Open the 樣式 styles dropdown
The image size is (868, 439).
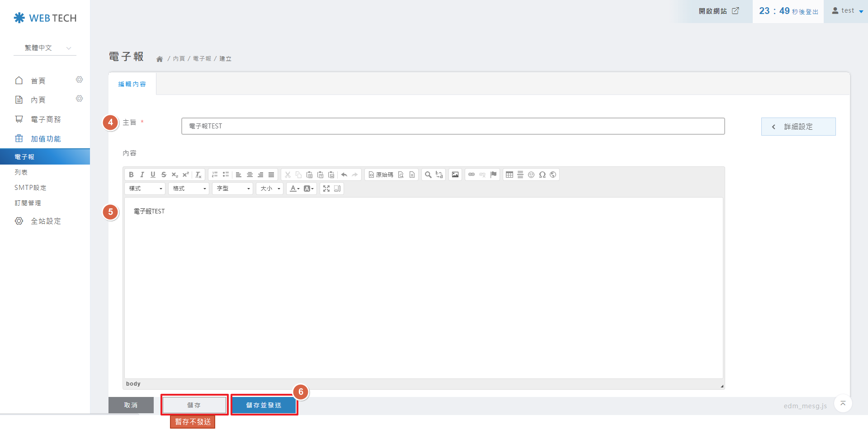click(x=145, y=189)
